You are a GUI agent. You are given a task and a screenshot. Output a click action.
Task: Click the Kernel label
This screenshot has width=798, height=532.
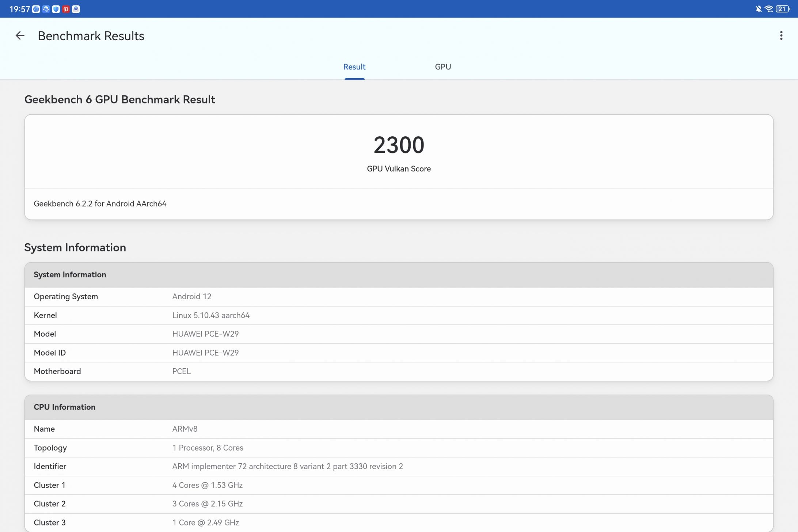tap(45, 315)
